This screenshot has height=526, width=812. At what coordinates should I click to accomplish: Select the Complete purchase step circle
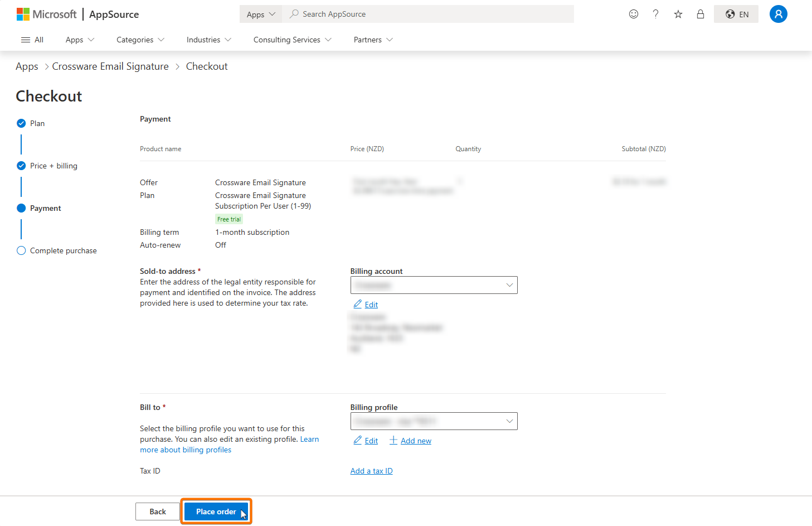21,250
